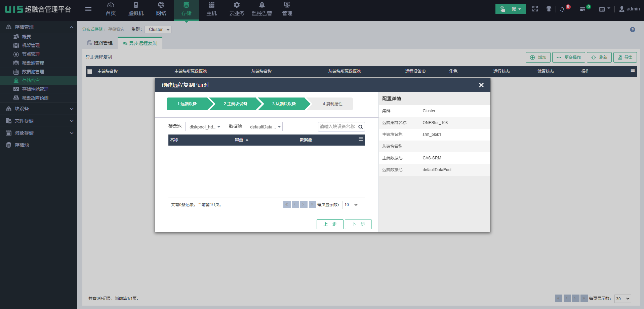This screenshot has height=309, width=644.
Task: Open main table column settings icon
Action: [633, 71]
